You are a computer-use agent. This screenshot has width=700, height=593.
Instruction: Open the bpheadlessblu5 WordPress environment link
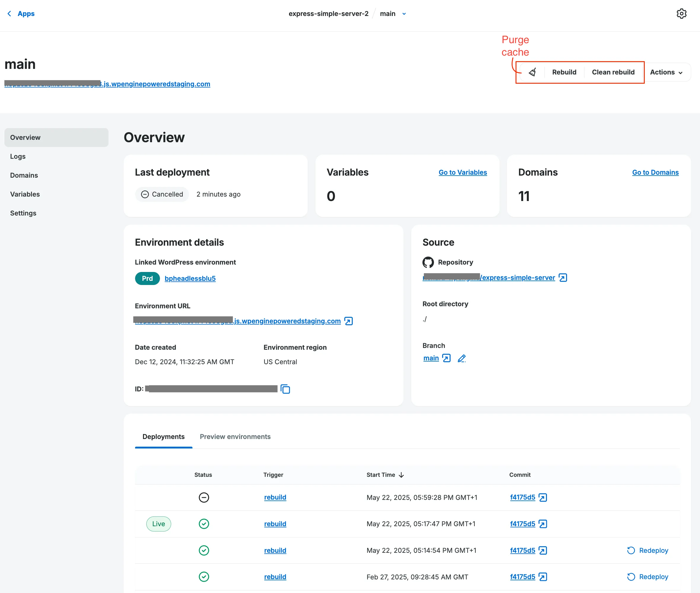tap(190, 278)
